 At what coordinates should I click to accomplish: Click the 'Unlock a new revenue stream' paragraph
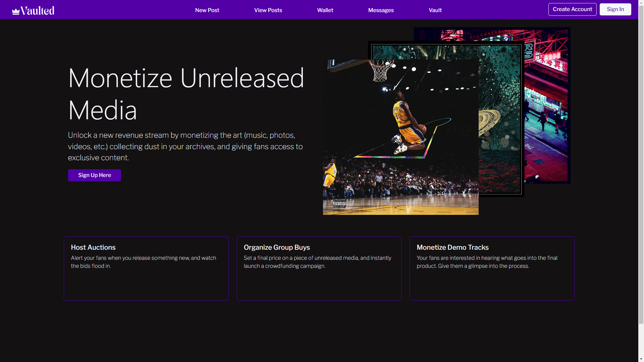point(185,146)
